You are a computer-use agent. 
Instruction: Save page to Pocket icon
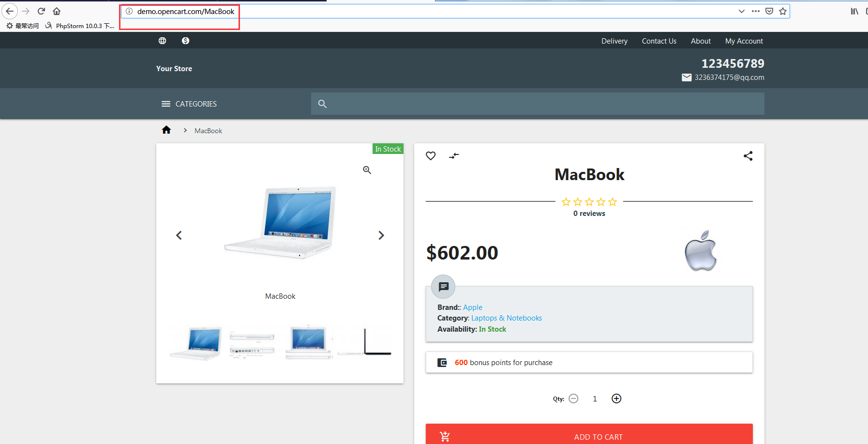point(769,11)
